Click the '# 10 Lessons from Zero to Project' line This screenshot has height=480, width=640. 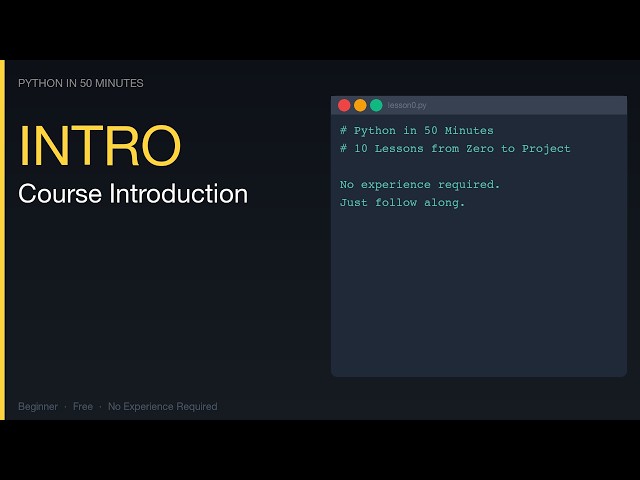pos(455,149)
